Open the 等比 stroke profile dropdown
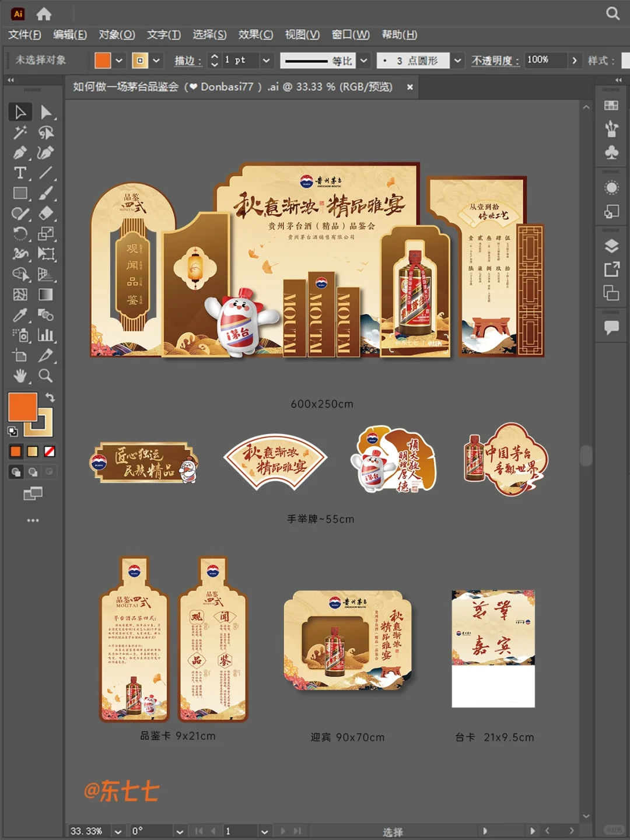630x840 pixels. [364, 60]
